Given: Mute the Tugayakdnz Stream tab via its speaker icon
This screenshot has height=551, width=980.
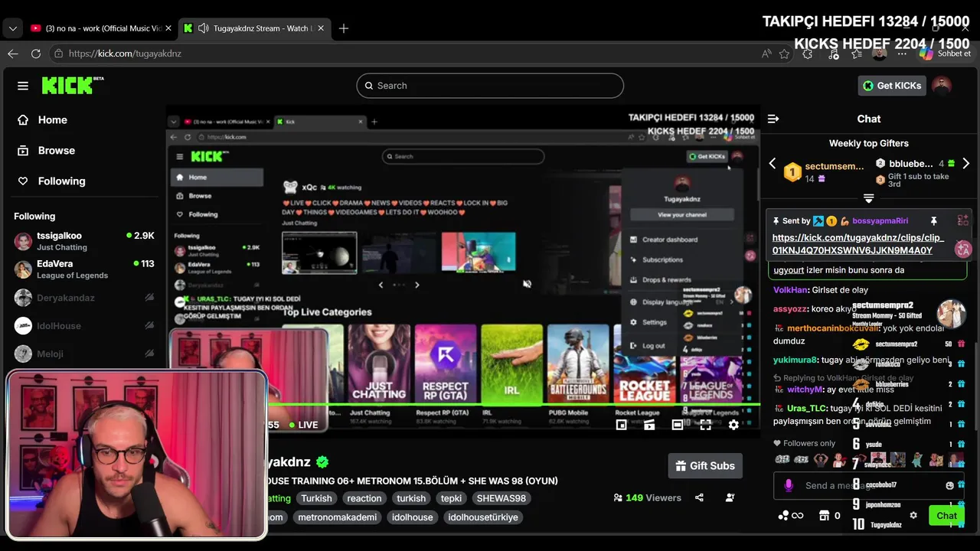Looking at the screenshot, I should pyautogui.click(x=204, y=28).
